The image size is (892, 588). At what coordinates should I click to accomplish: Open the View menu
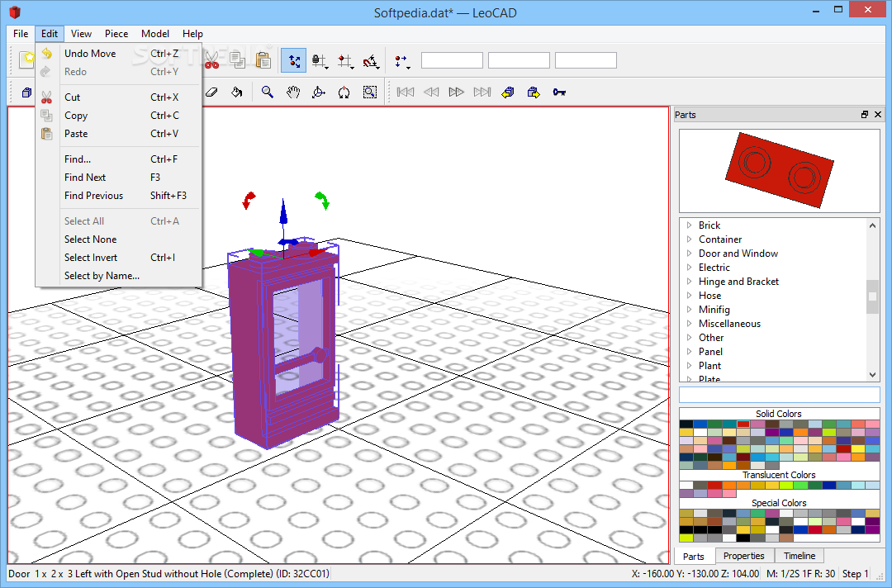pos(81,34)
